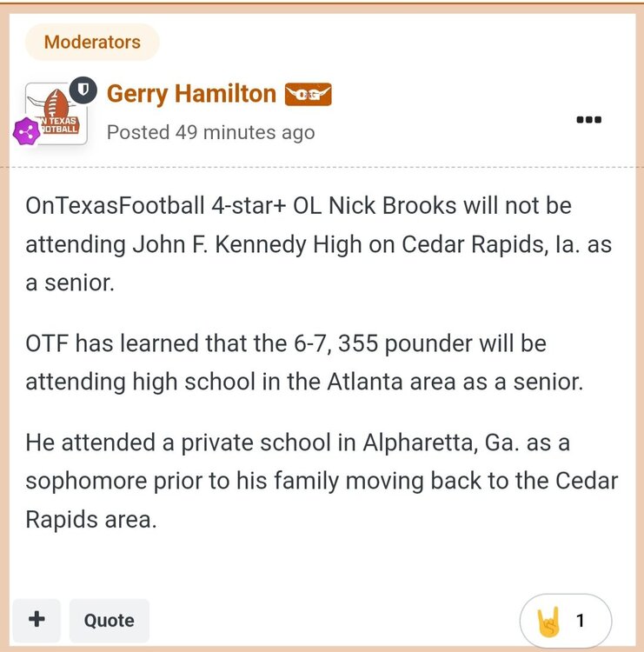Open Gerry Hamilton's profile name link

pos(191,94)
